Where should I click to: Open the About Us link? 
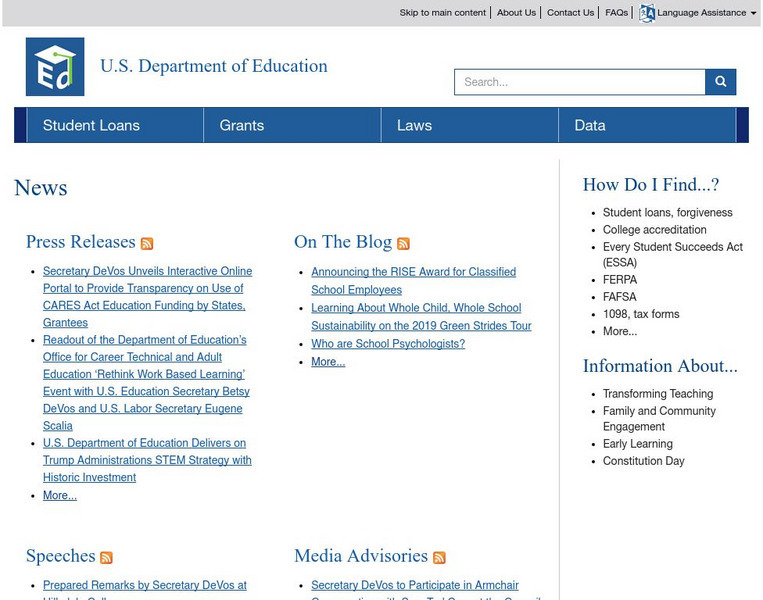point(516,13)
